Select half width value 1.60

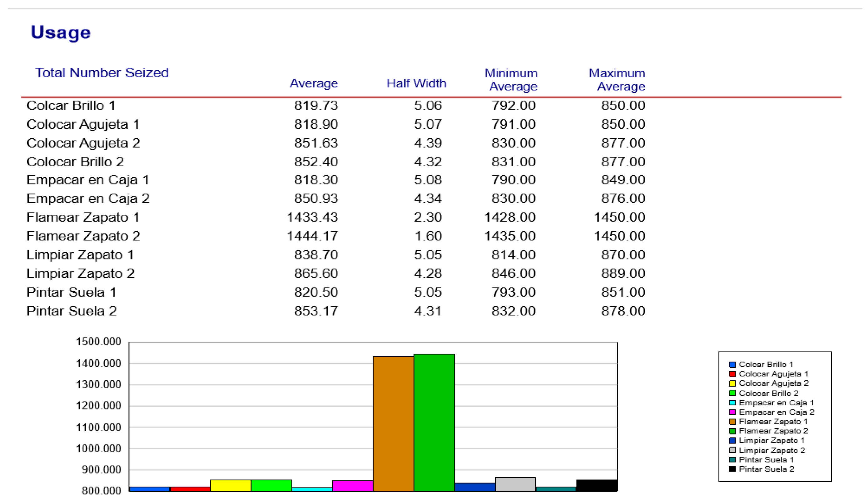(x=428, y=236)
